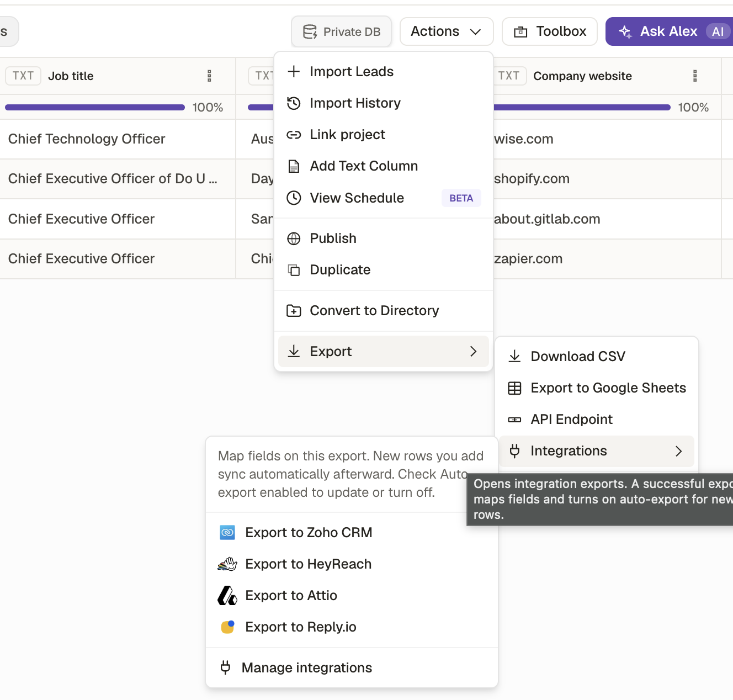Open View Schedule menu entry
Image resolution: width=733 pixels, height=700 pixels.
tap(383, 198)
